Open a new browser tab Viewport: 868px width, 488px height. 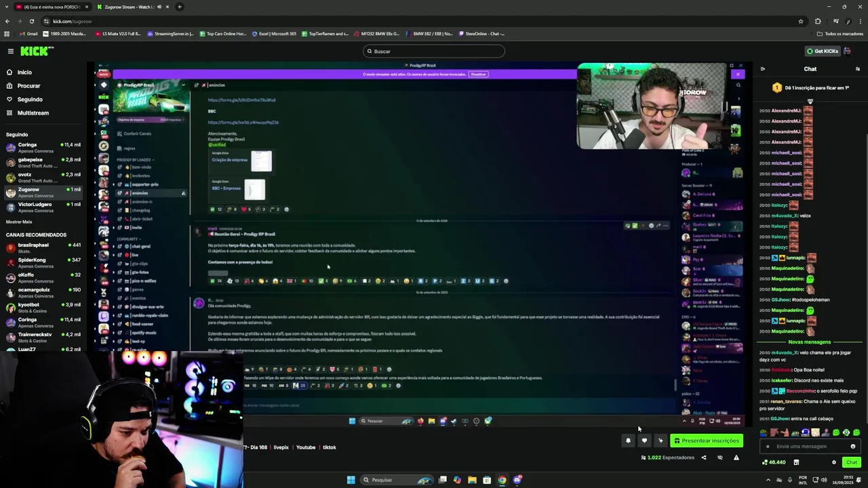tap(179, 7)
